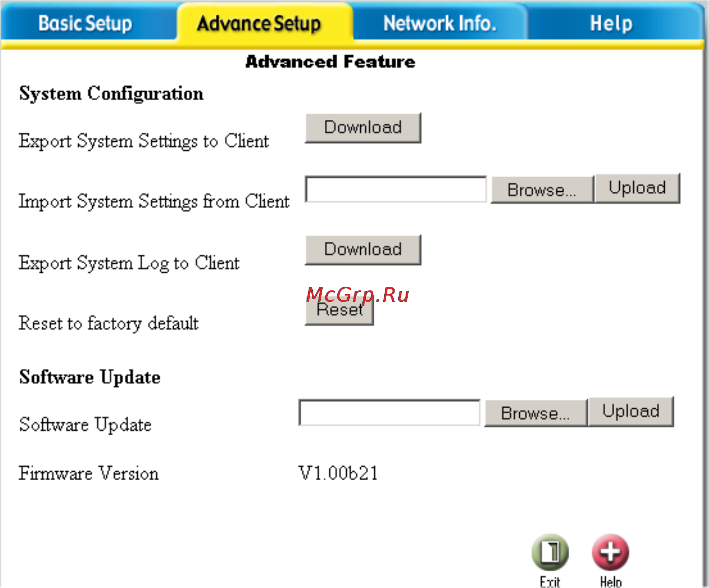Reset device to factory default
Viewport: 709px width, 588px height.
339,310
